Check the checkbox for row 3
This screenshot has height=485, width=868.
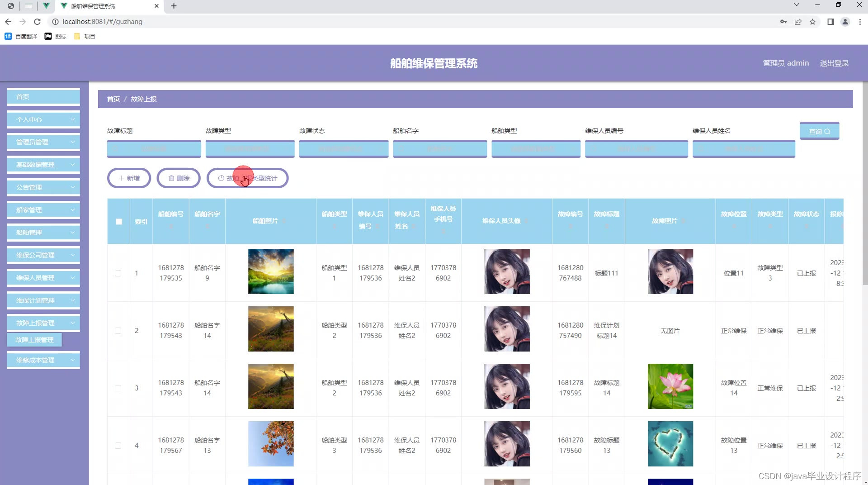pyautogui.click(x=118, y=388)
